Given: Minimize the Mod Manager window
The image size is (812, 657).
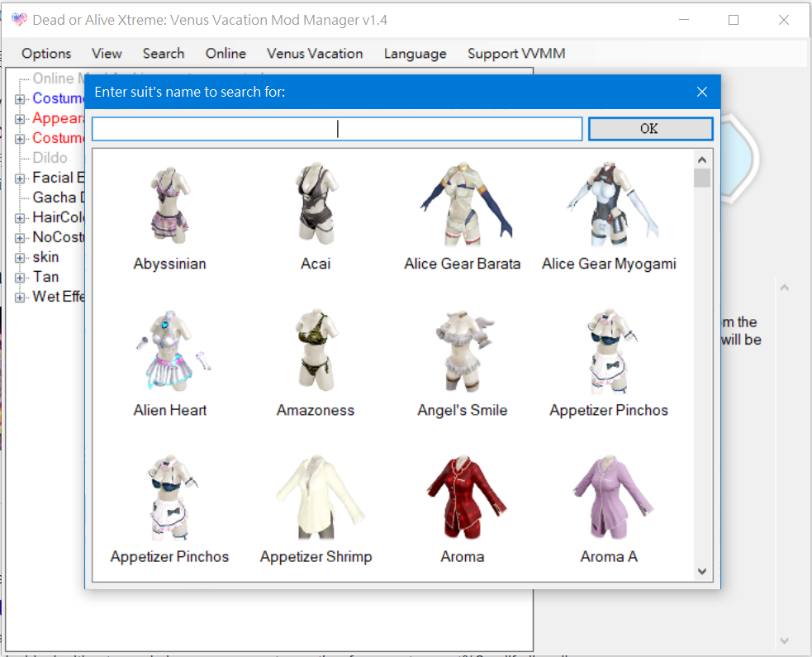Looking at the screenshot, I should coord(684,20).
